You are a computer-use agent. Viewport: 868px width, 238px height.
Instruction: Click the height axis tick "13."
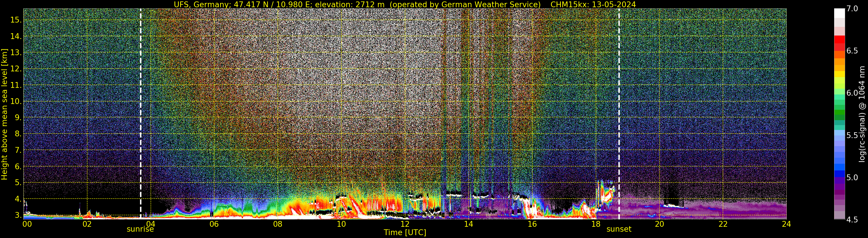point(16,53)
